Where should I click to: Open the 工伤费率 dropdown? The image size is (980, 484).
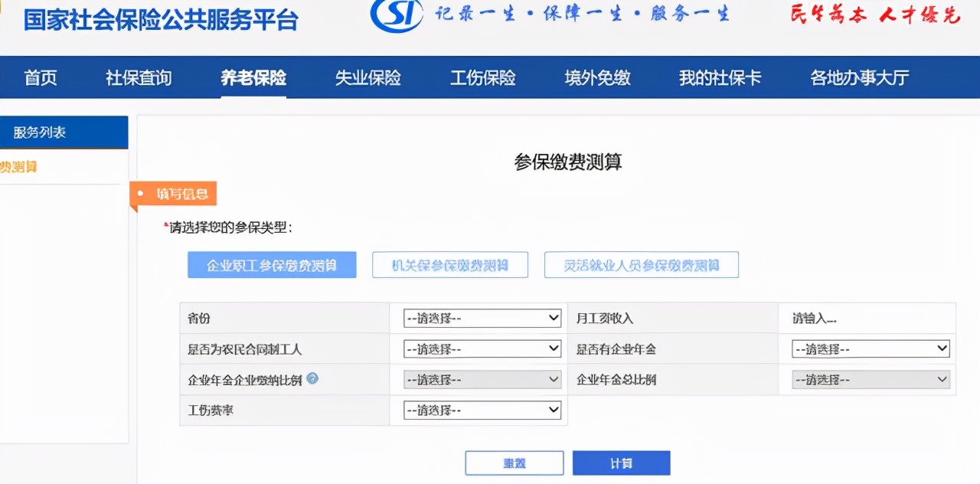(481, 409)
